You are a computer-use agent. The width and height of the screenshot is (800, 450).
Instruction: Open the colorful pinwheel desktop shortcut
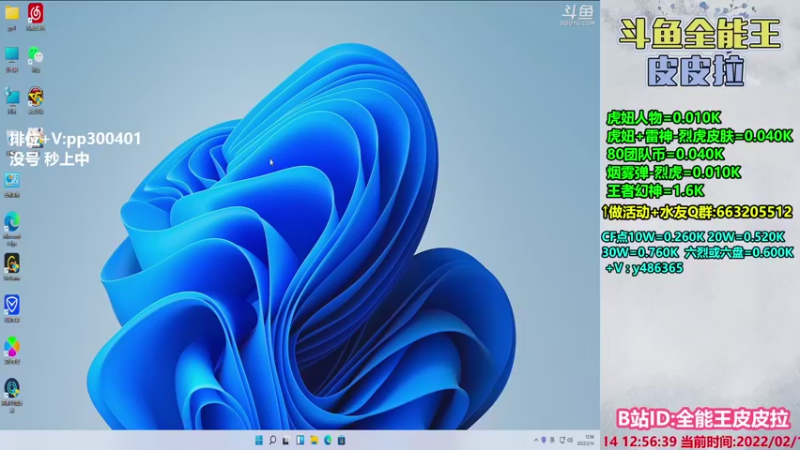(x=12, y=351)
